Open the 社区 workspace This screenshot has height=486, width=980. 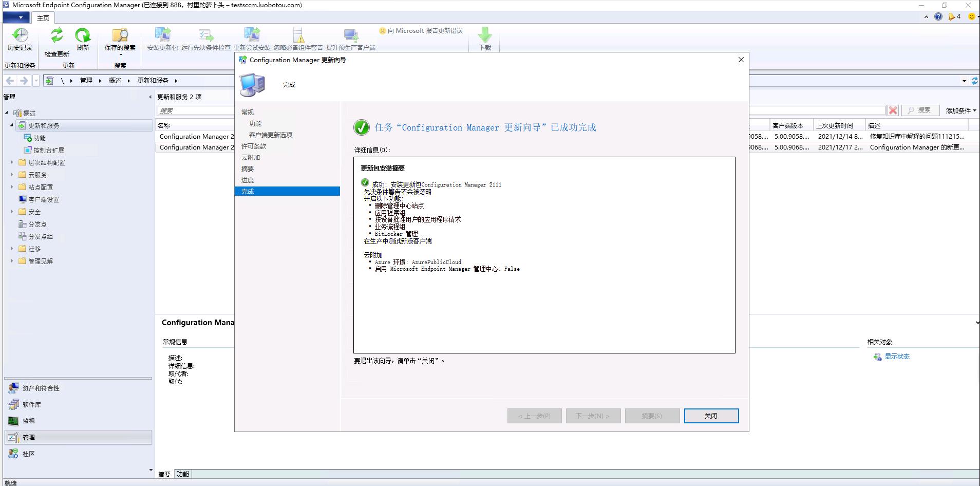click(x=78, y=454)
